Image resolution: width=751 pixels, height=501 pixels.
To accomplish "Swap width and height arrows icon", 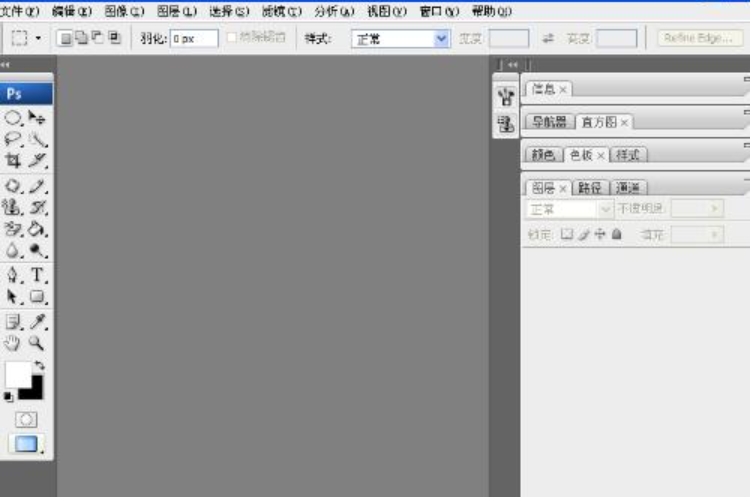I will click(x=548, y=38).
